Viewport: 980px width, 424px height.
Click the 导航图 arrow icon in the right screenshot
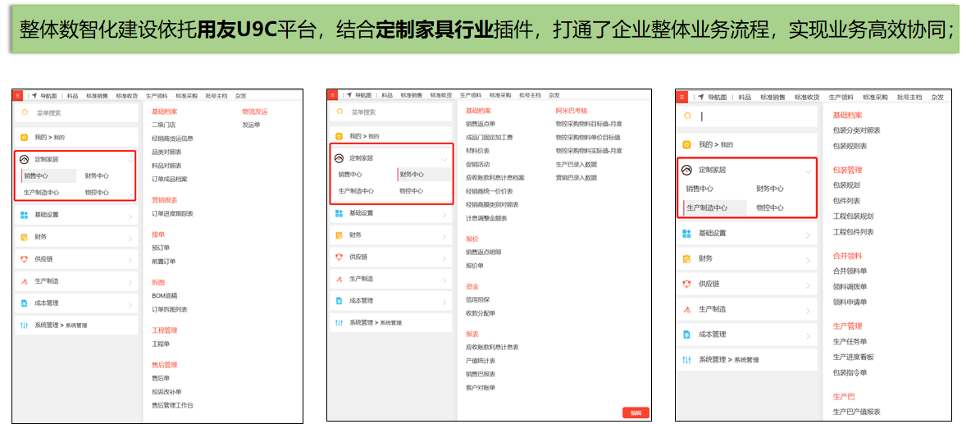(700, 97)
